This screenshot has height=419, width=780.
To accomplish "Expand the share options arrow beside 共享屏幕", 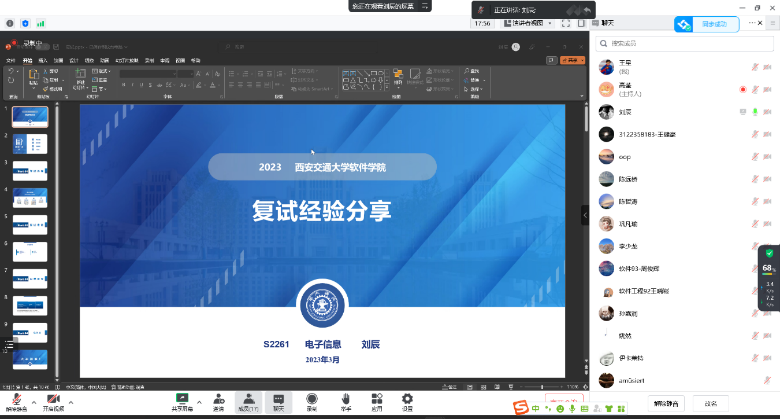I will [x=199, y=402].
